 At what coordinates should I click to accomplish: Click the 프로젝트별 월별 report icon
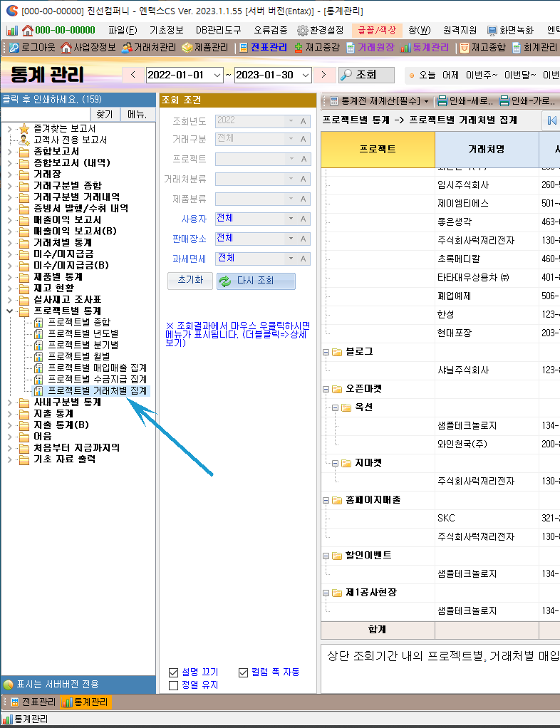(x=38, y=357)
